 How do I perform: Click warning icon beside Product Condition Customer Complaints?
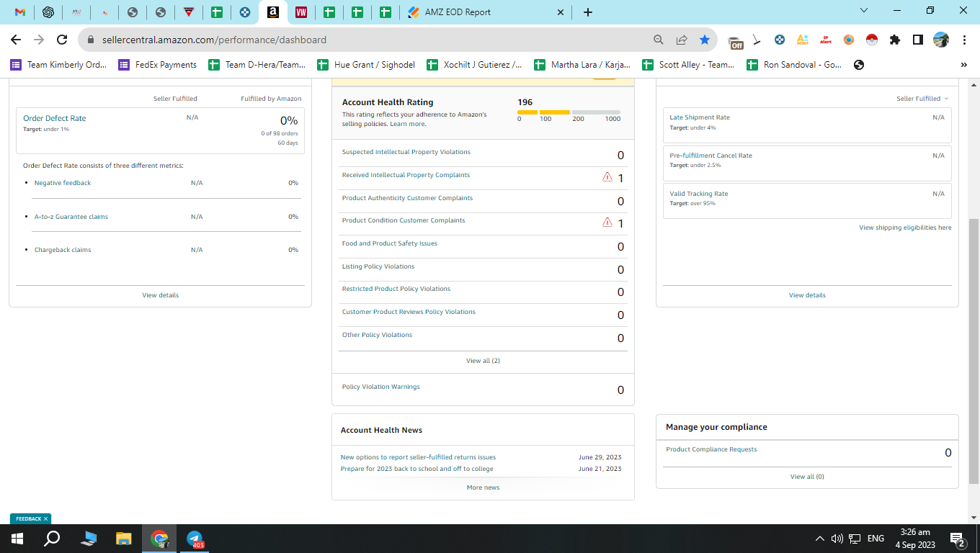tap(607, 222)
